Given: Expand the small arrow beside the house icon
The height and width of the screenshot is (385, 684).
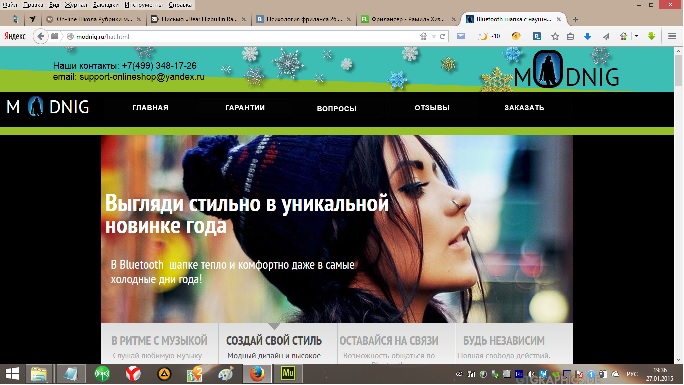Looking at the screenshot, I should pyautogui.click(x=636, y=36).
